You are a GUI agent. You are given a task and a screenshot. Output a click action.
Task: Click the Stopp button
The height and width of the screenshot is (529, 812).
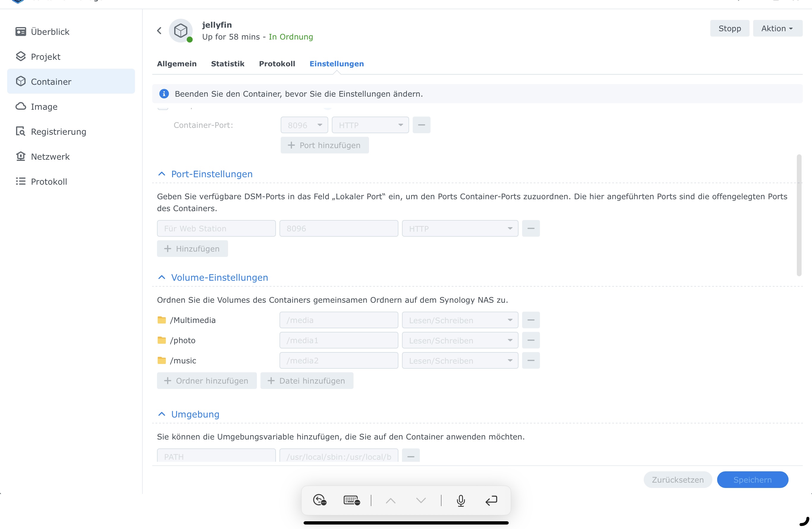click(x=729, y=28)
